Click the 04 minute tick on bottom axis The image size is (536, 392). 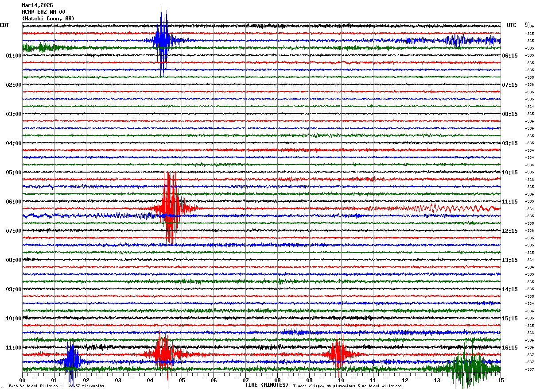tap(150, 380)
